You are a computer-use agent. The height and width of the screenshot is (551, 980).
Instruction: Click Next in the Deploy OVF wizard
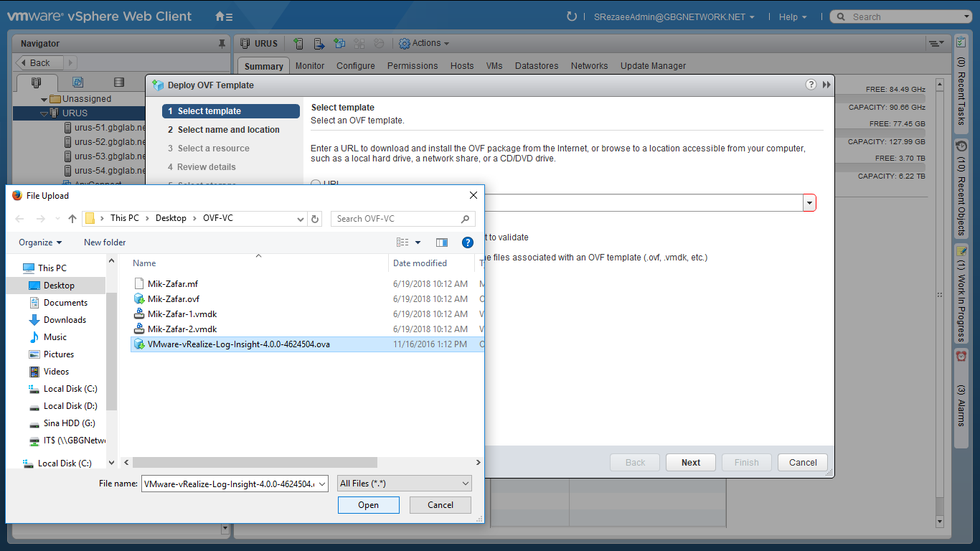click(690, 463)
